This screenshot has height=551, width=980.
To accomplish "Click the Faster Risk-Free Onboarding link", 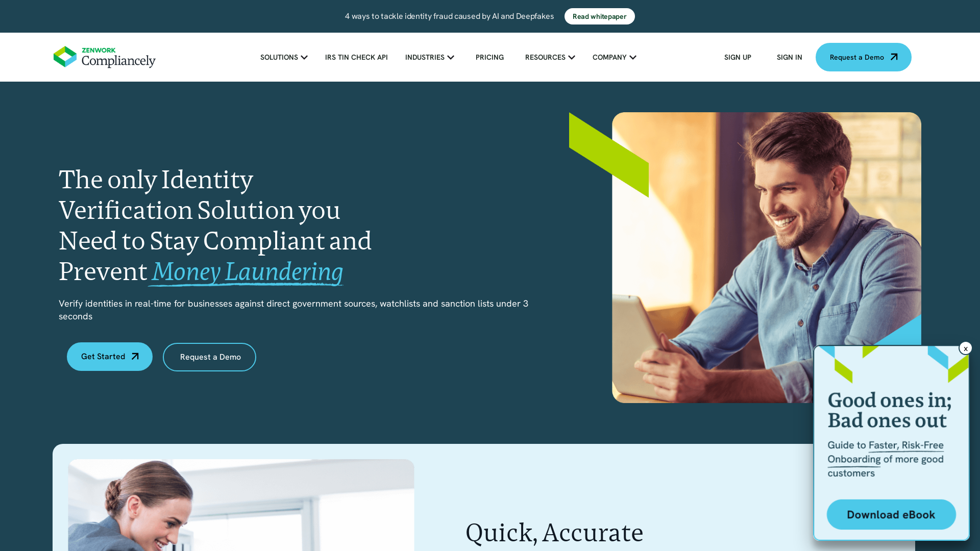I will pyautogui.click(x=885, y=452).
